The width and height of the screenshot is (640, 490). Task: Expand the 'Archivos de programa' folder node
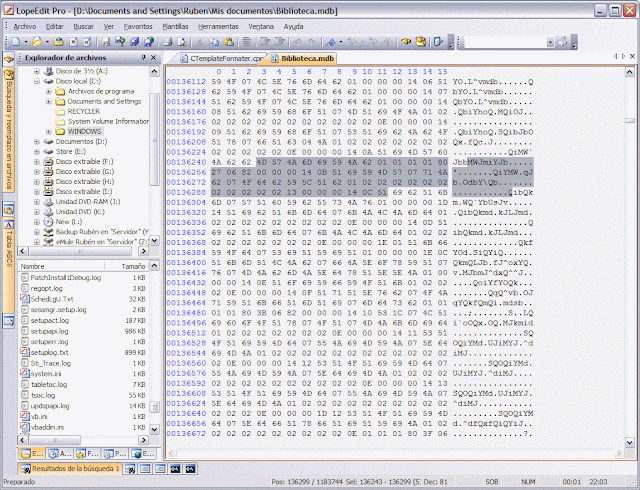coord(49,91)
